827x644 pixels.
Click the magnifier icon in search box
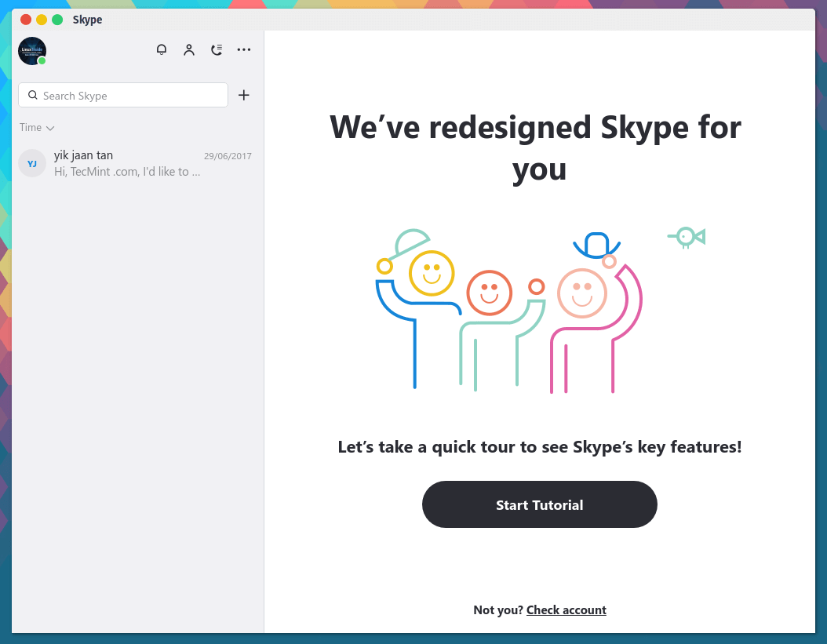pyautogui.click(x=33, y=95)
